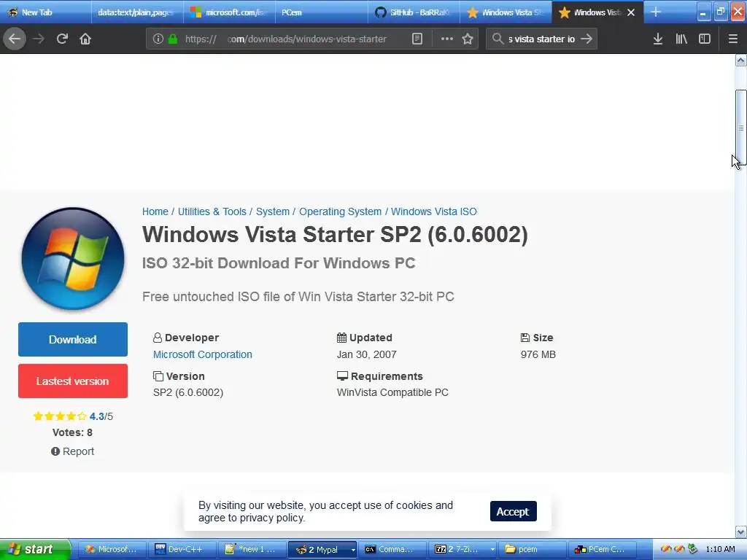Open *new 1 editor taskbar item
747x560 pixels.
[252, 550]
